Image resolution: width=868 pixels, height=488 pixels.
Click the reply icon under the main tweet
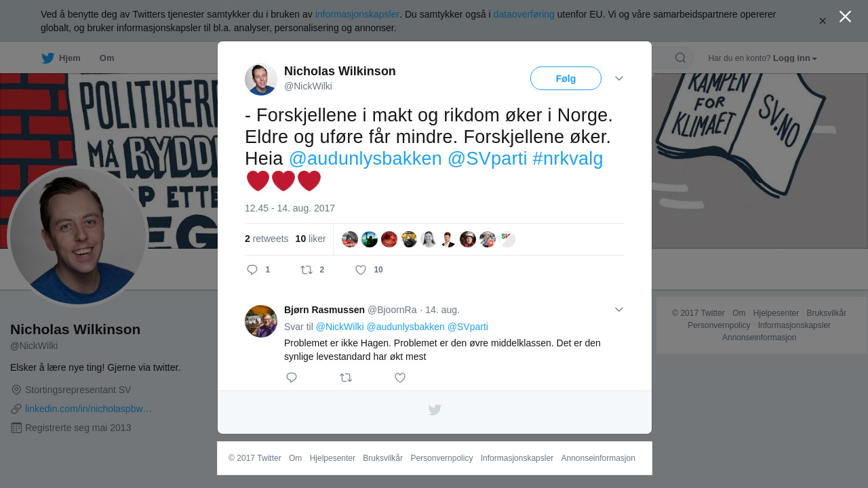(x=252, y=270)
